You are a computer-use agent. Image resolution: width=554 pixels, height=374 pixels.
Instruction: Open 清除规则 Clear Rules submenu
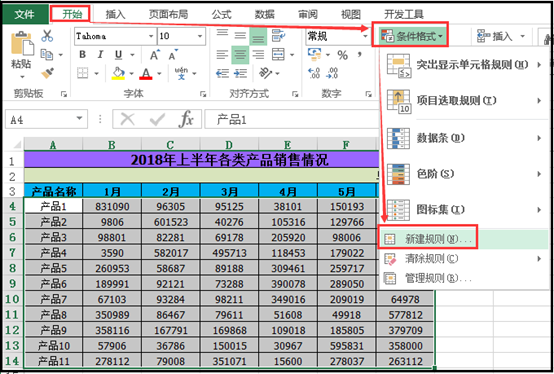point(464,259)
